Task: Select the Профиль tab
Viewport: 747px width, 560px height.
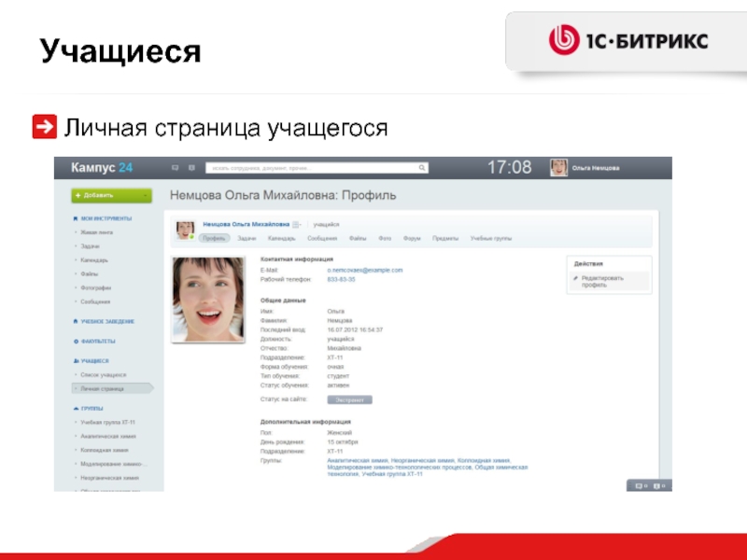Action: click(x=214, y=238)
